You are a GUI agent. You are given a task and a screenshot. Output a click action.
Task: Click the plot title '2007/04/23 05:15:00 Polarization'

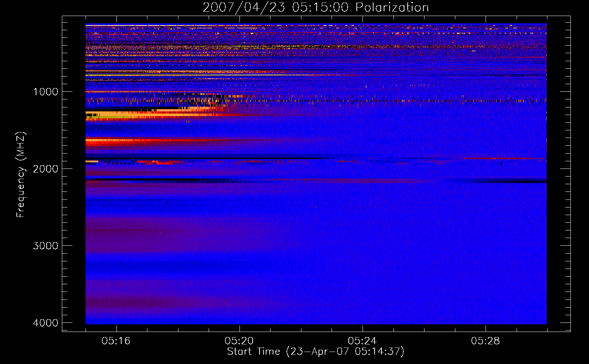click(x=316, y=7)
